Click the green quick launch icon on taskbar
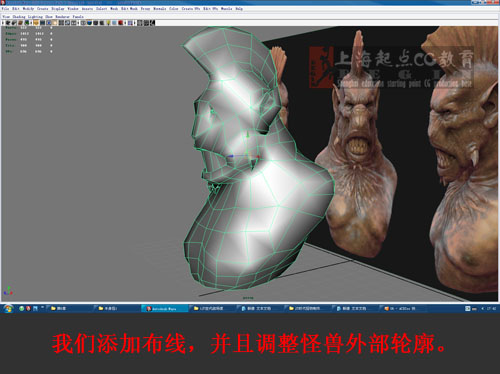This screenshot has width=500, height=374. click(21, 309)
